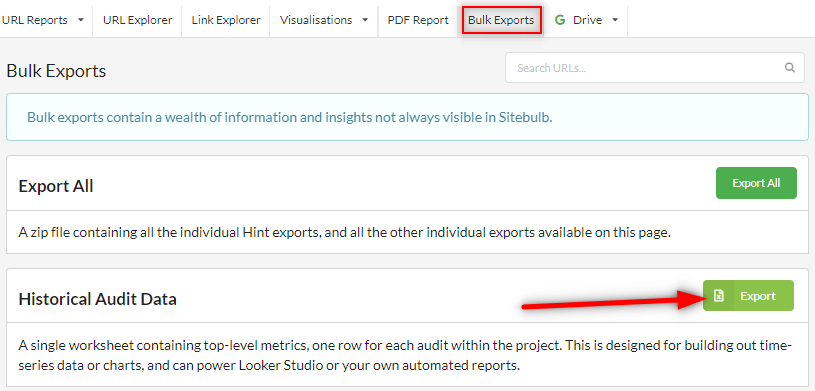Go to the PDF Report tab

[x=418, y=20]
